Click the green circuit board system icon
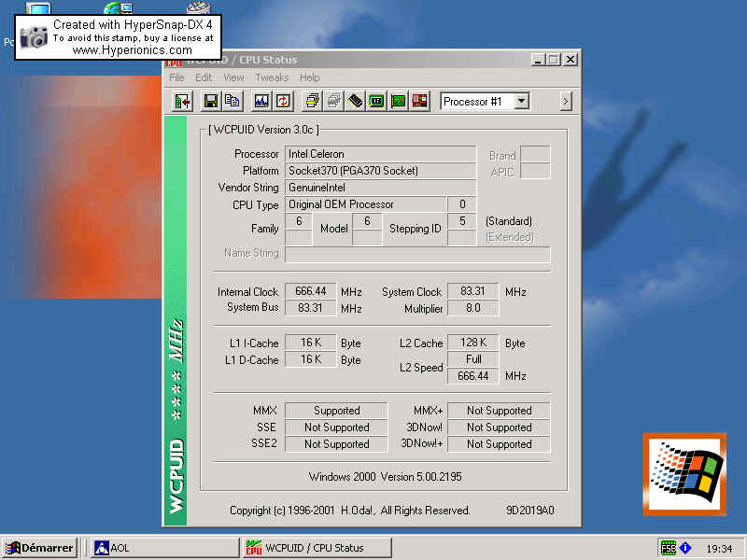 point(398,101)
